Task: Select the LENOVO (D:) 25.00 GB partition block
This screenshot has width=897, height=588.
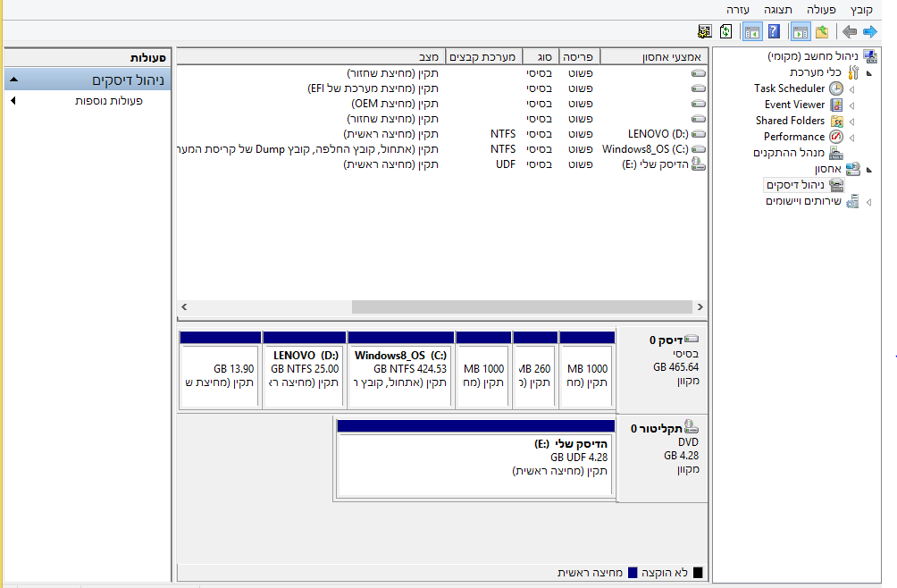Action: tap(305, 369)
